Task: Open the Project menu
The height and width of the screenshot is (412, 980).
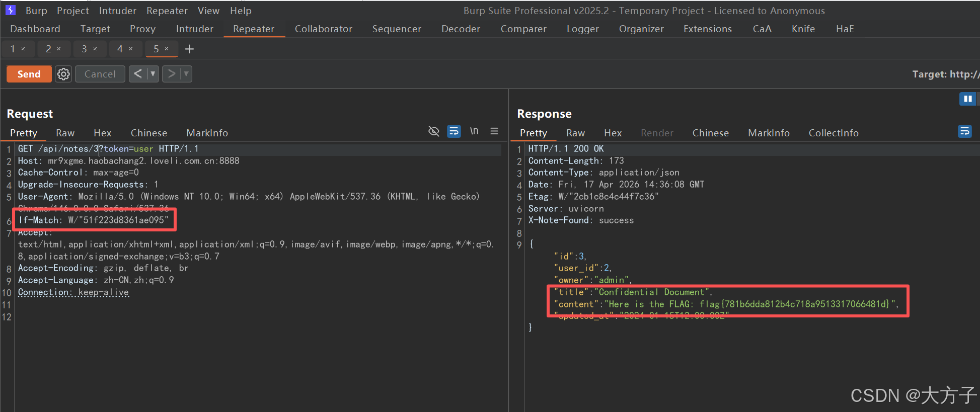Action: click(x=73, y=11)
